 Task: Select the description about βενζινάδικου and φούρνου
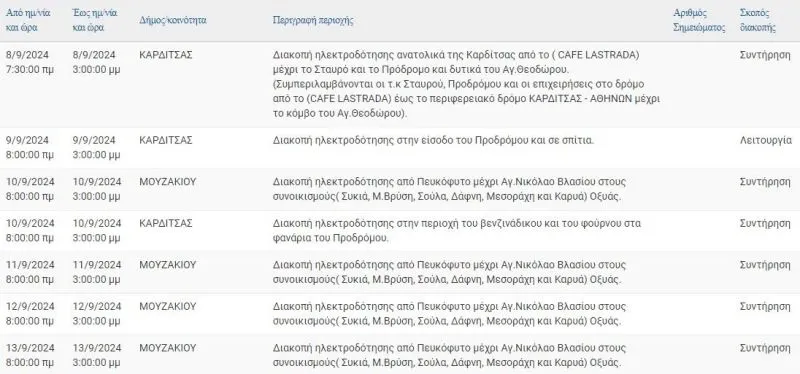457,231
